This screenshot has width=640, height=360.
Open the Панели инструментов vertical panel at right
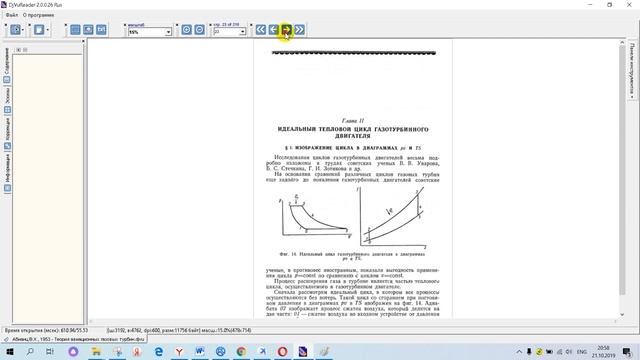(x=632, y=69)
